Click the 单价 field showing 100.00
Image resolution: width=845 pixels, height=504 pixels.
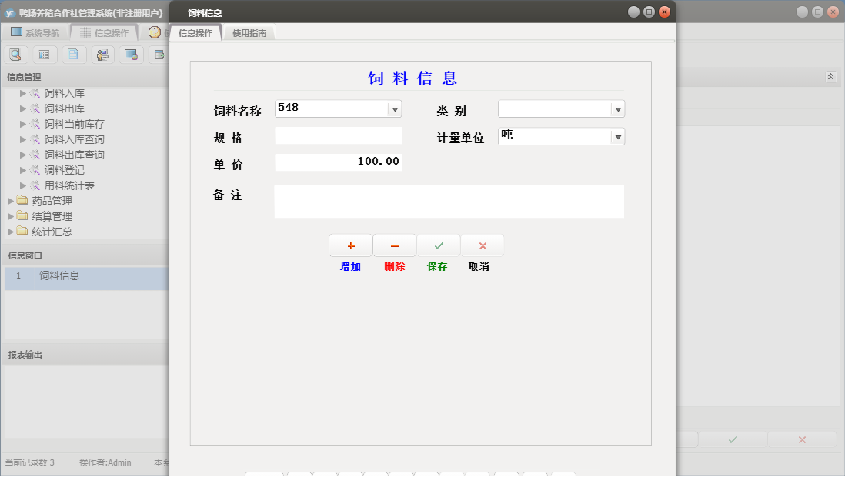click(338, 162)
